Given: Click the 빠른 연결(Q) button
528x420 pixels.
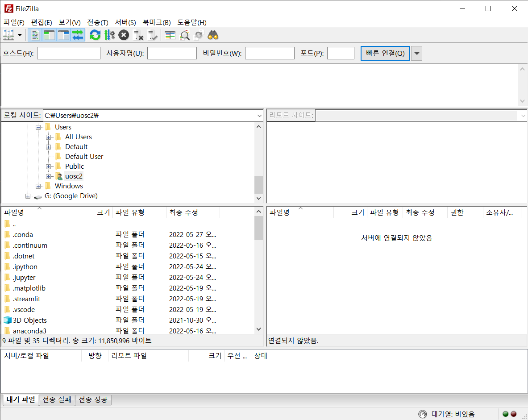Looking at the screenshot, I should coord(385,53).
